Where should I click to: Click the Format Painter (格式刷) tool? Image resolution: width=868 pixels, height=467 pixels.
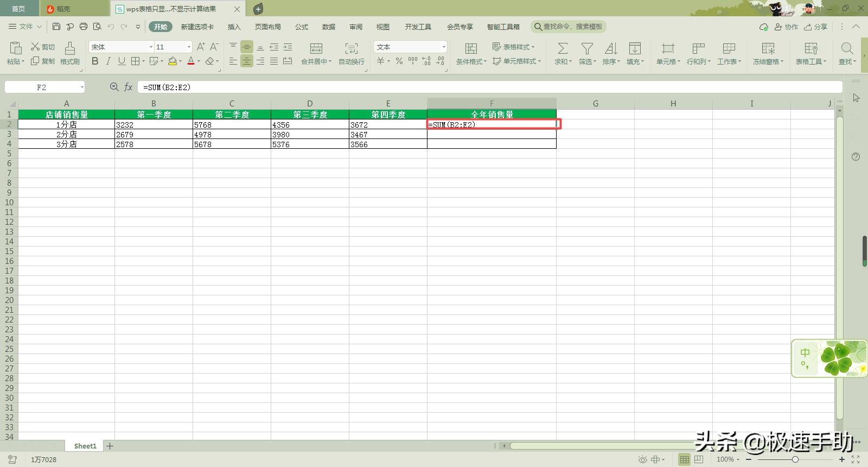click(69, 53)
